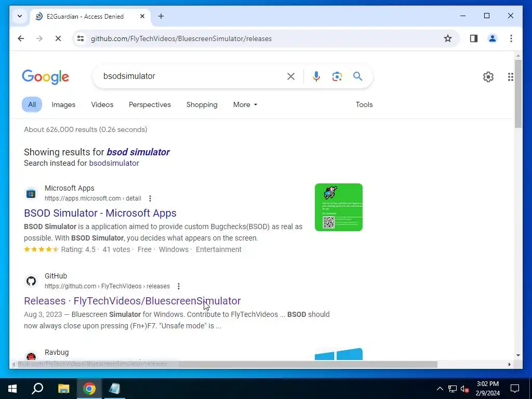Viewport: 532px width, 399px height.
Task: Go back to previous page
Action: 21,38
